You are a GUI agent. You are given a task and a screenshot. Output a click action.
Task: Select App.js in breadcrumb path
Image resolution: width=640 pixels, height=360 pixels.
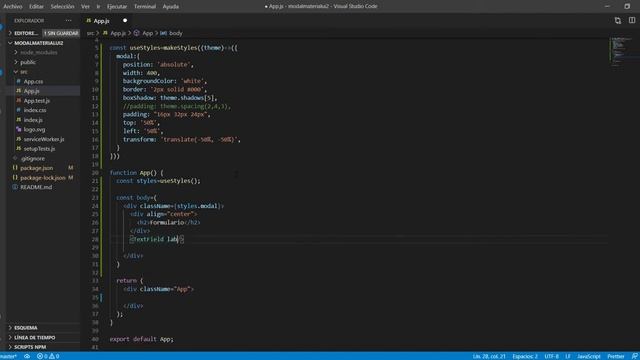[x=114, y=33]
